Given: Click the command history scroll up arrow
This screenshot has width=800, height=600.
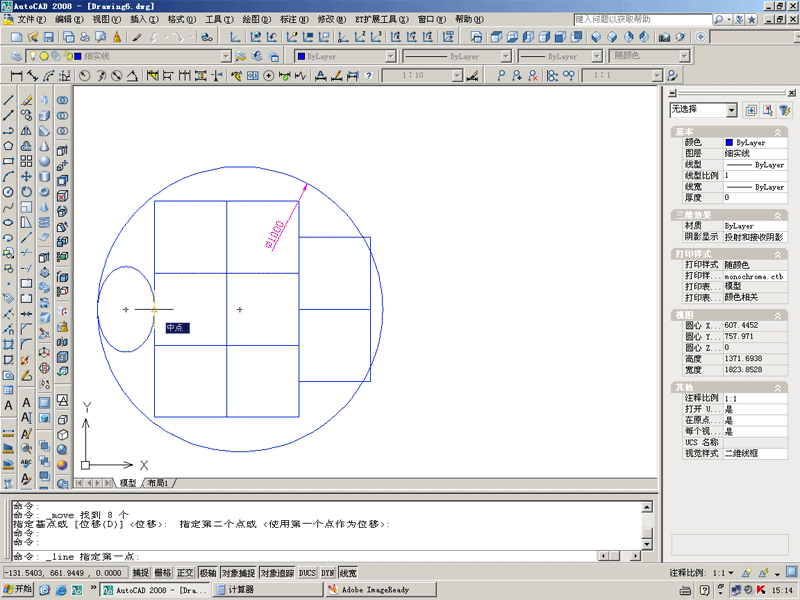Looking at the screenshot, I should (647, 507).
